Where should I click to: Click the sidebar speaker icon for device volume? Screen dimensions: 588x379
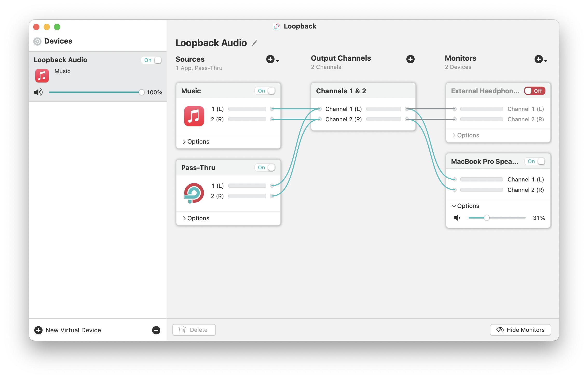tap(38, 92)
